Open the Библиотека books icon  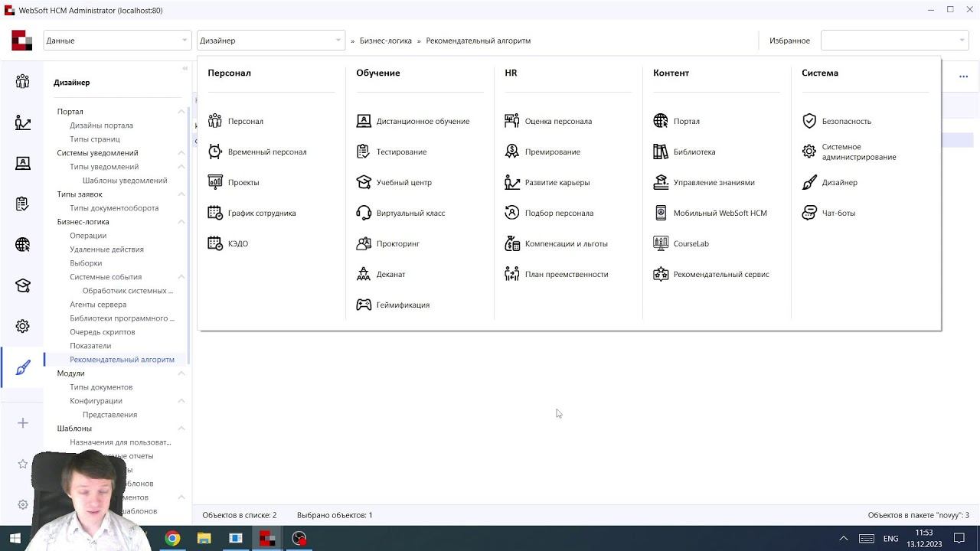pos(661,152)
